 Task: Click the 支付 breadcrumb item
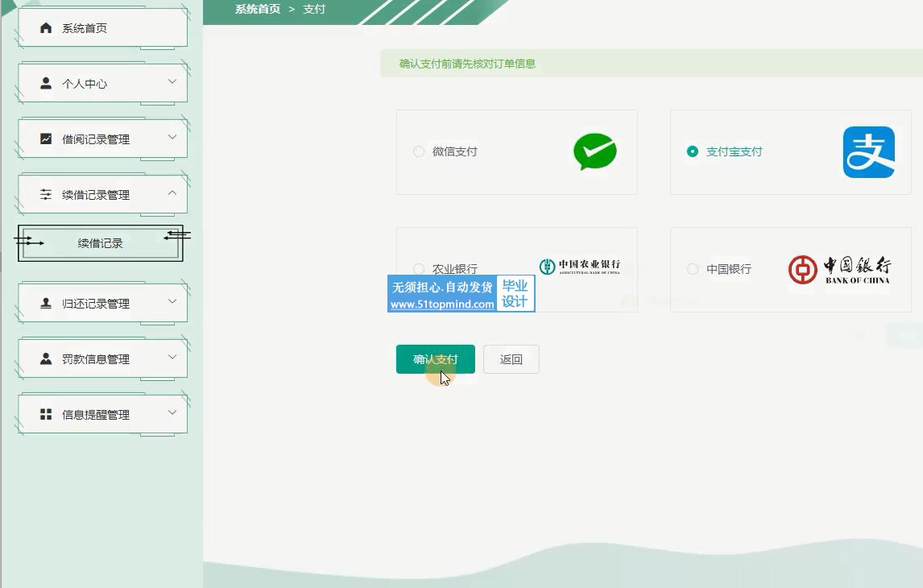click(314, 10)
